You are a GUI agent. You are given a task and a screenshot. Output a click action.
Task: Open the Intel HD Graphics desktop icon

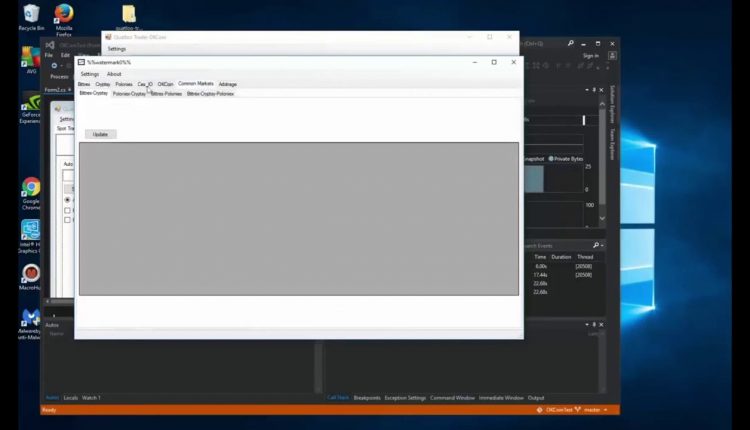[x=31, y=232]
